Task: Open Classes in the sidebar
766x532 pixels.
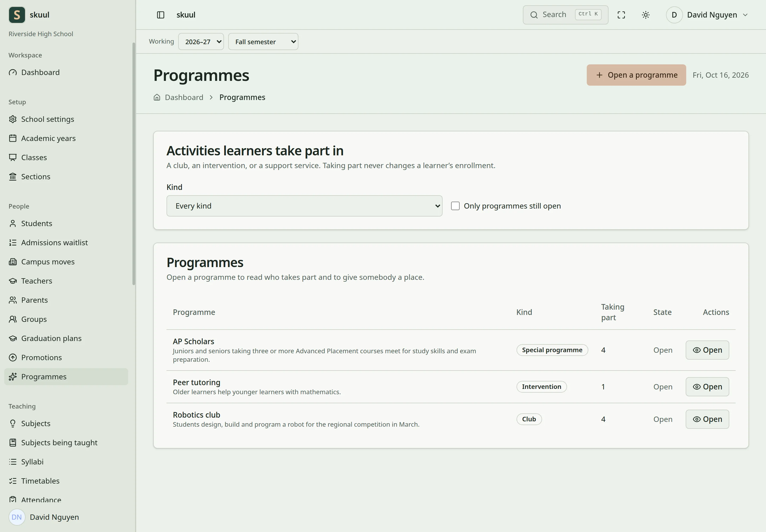Action: tap(66, 157)
